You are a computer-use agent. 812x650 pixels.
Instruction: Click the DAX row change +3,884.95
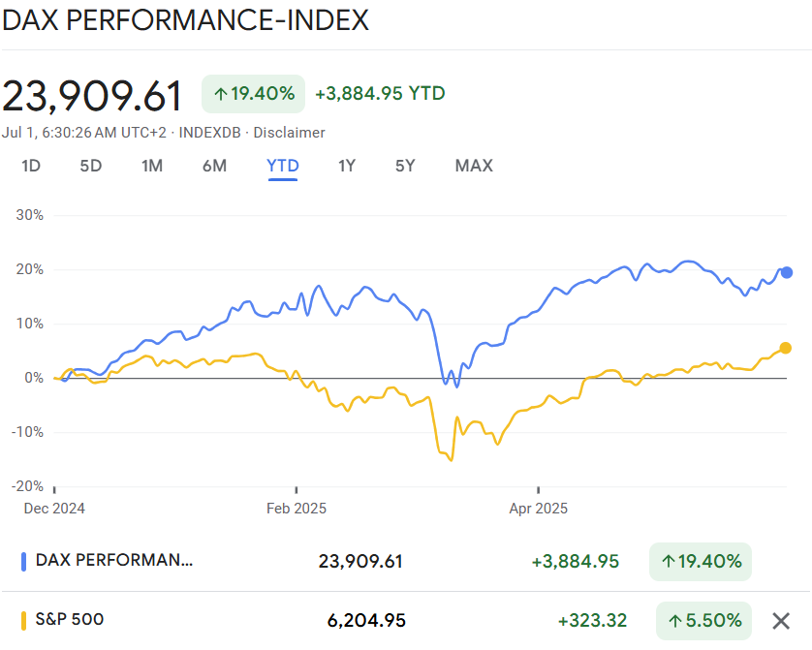click(x=576, y=562)
